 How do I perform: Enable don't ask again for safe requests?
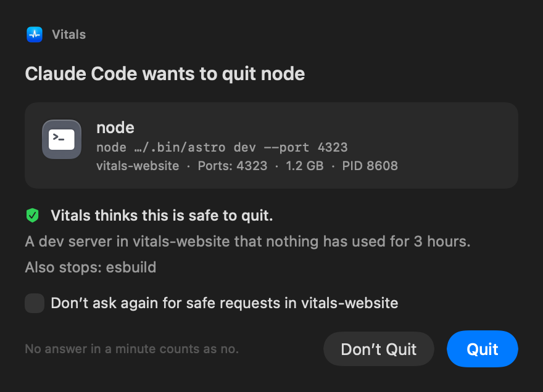[x=35, y=303]
